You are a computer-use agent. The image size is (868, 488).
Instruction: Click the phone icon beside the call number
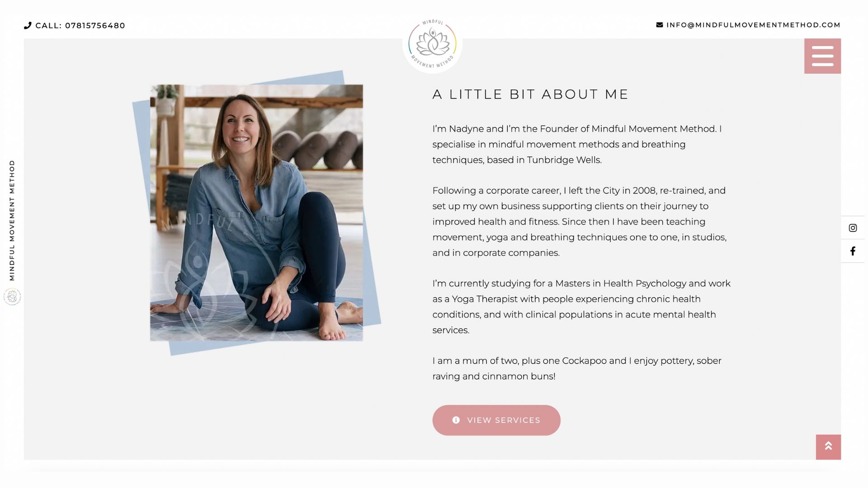(x=28, y=25)
